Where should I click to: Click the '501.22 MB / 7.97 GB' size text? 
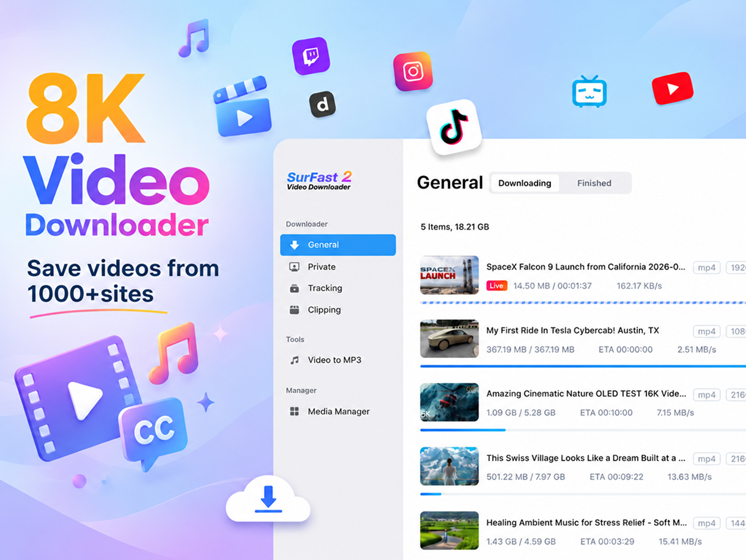click(526, 477)
